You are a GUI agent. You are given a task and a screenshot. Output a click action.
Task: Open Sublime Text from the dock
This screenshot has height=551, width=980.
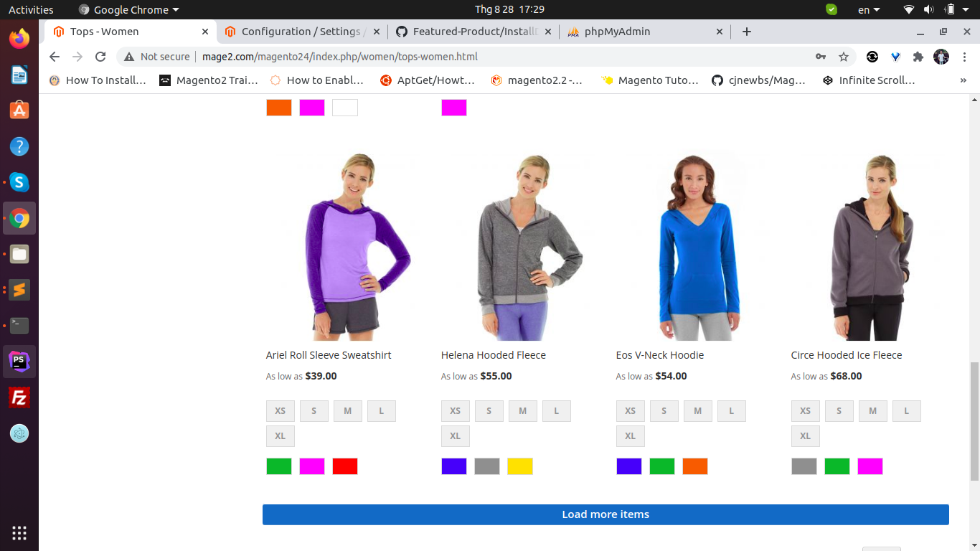point(19,290)
